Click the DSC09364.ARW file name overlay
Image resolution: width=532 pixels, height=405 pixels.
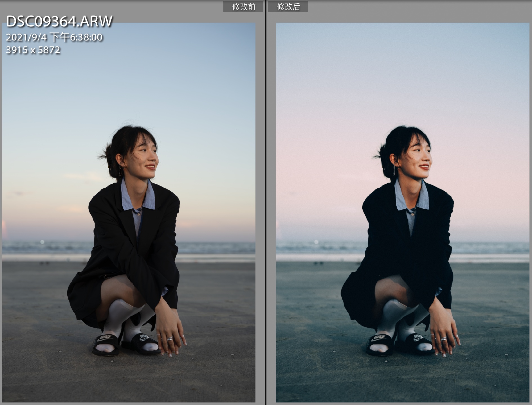tap(59, 22)
